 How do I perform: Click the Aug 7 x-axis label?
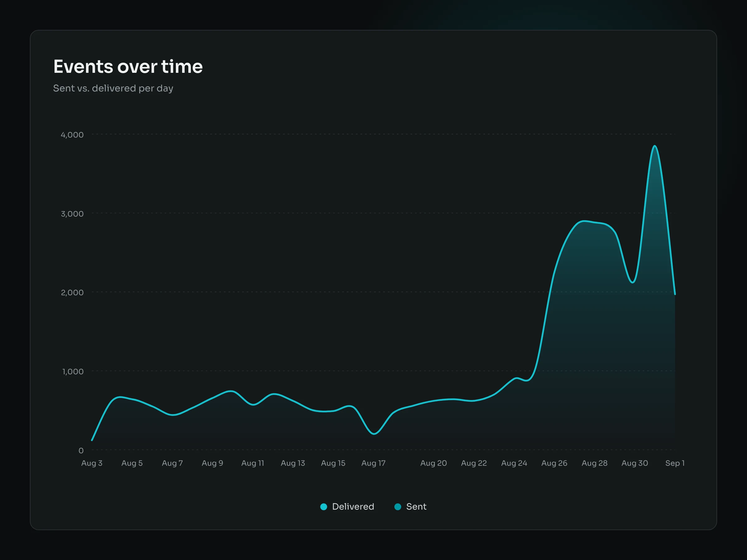pyautogui.click(x=172, y=463)
